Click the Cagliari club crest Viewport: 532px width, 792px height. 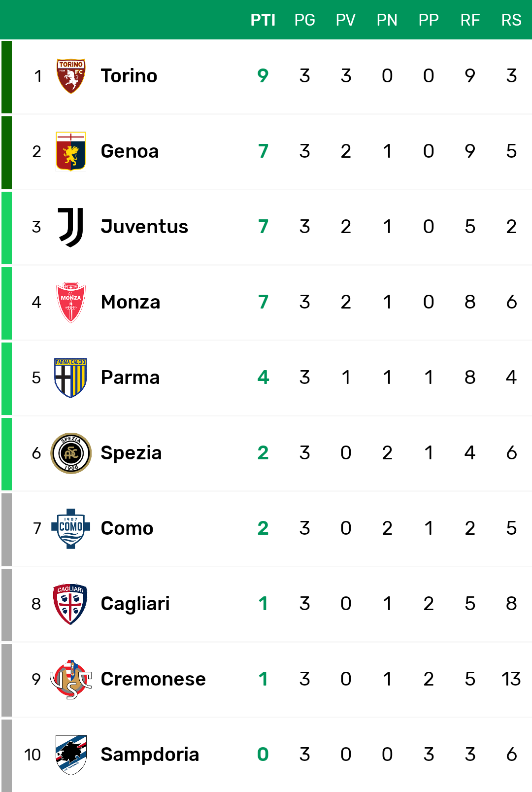[70, 604]
